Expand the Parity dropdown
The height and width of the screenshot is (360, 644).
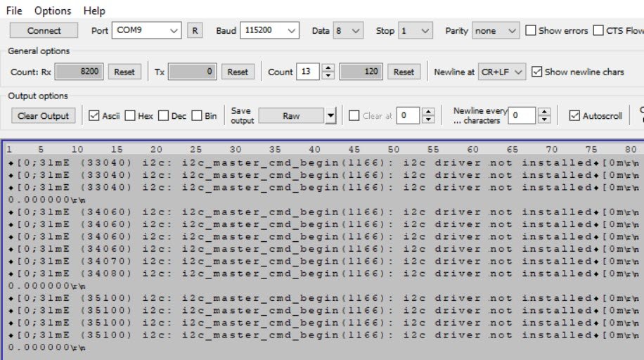tap(511, 31)
